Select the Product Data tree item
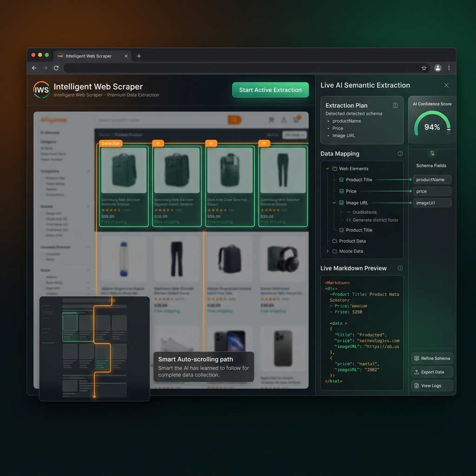Viewport: 476px width, 476px height. tap(349, 241)
